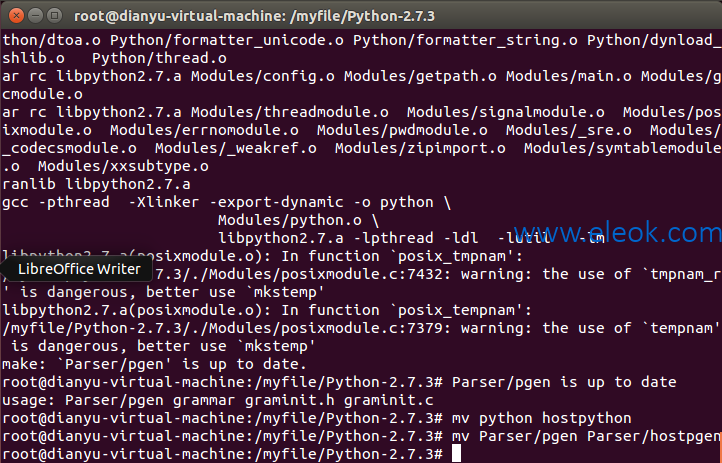The height and width of the screenshot is (463, 722).
Task: Click the text 'Modules/getpath.o'
Action: 420,76
